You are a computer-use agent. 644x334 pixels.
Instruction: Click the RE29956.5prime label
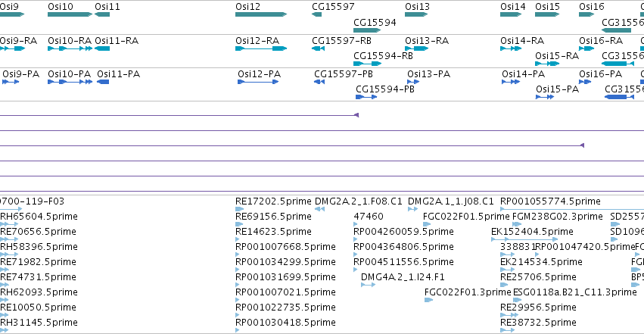538,307
